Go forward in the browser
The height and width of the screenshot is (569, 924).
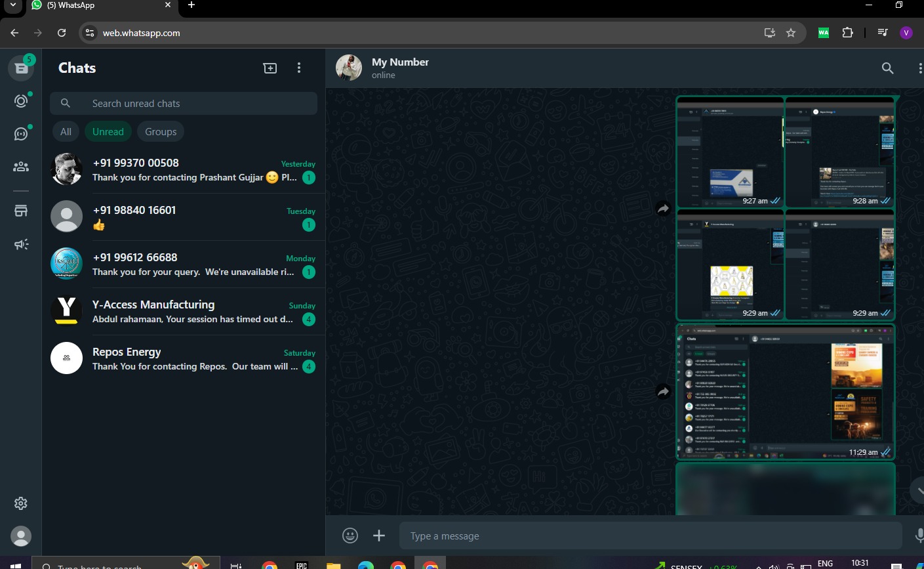[38, 33]
